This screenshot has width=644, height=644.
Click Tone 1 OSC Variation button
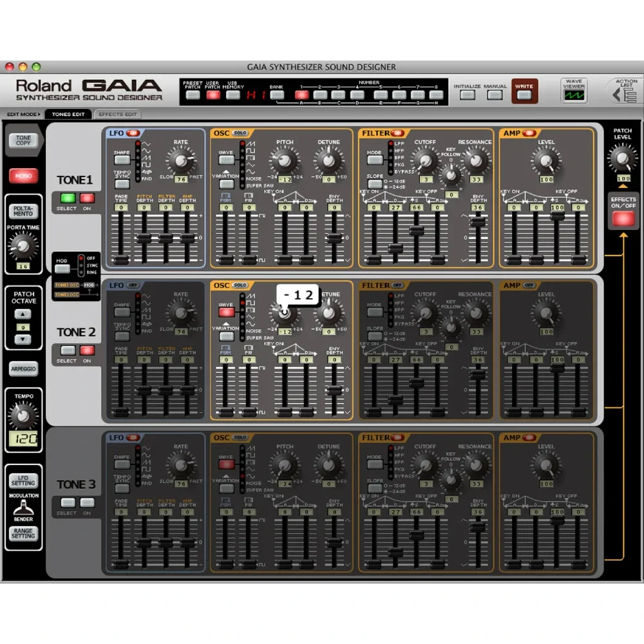[226, 184]
